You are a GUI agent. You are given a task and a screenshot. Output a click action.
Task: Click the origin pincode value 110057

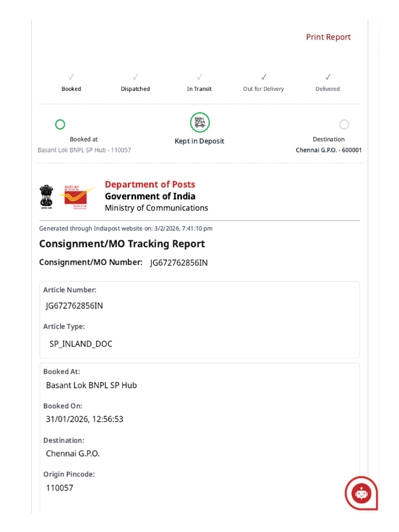tap(59, 488)
